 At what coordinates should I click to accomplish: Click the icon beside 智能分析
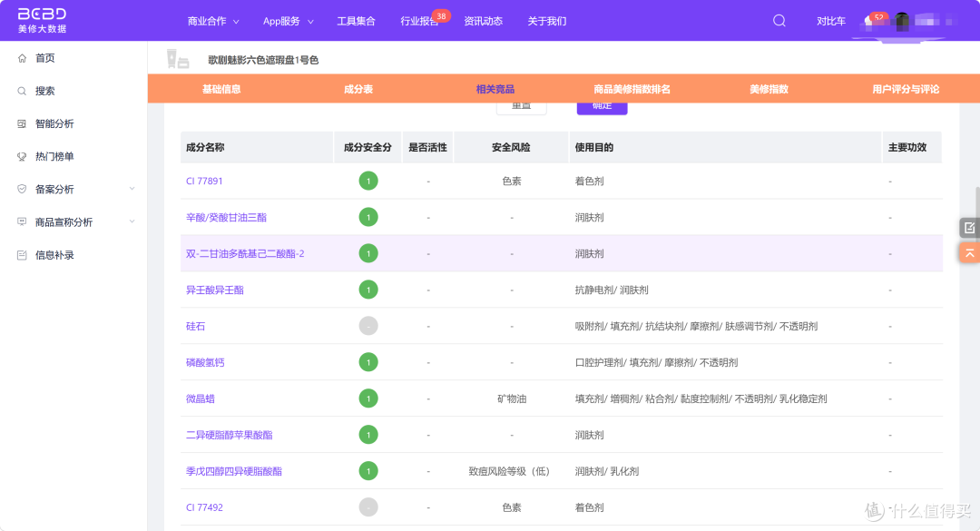[22, 123]
